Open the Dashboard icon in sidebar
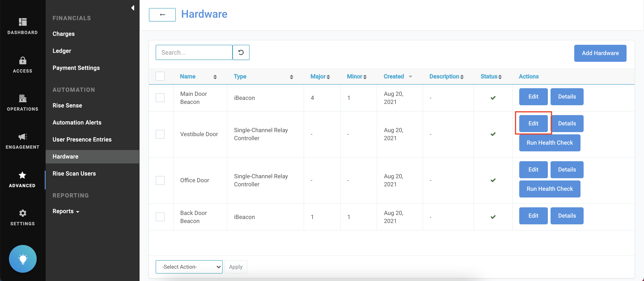 [x=23, y=22]
